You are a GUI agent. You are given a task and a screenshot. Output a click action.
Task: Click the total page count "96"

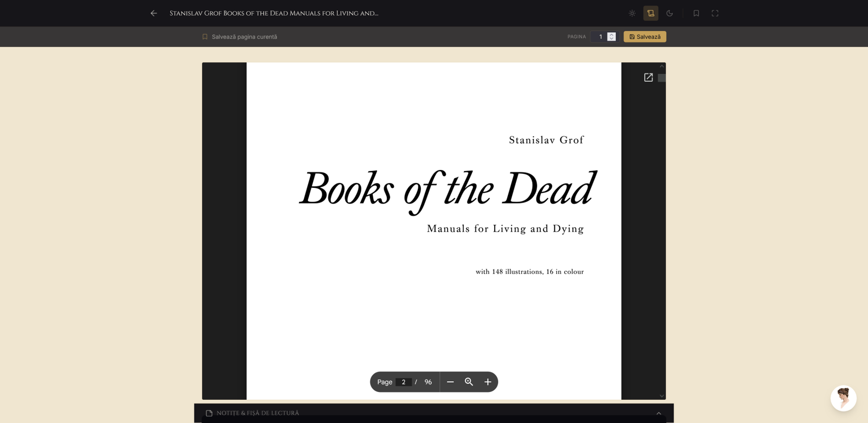pos(428,382)
